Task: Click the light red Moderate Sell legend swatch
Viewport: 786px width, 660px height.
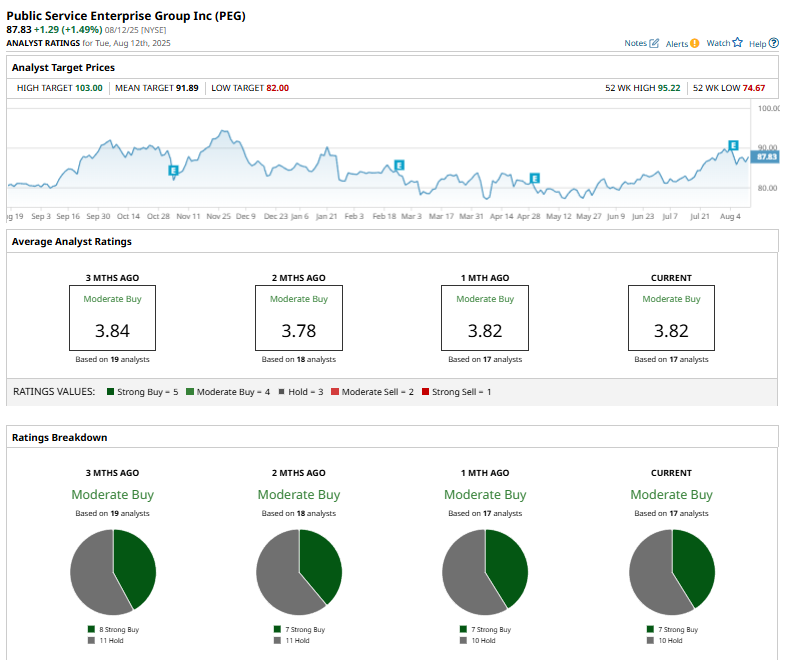Action: (x=335, y=391)
